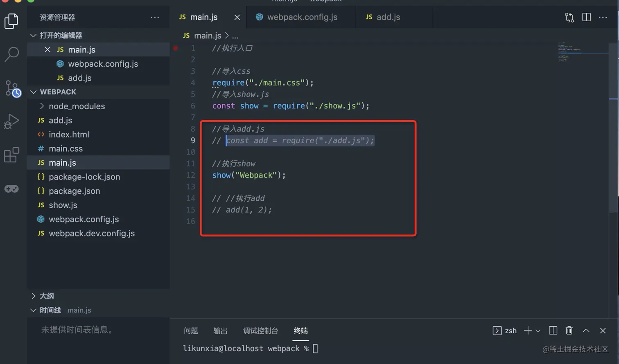The height and width of the screenshot is (364, 619).
Task: Click the show("Webpack") call on line 12
Action: [x=249, y=175]
